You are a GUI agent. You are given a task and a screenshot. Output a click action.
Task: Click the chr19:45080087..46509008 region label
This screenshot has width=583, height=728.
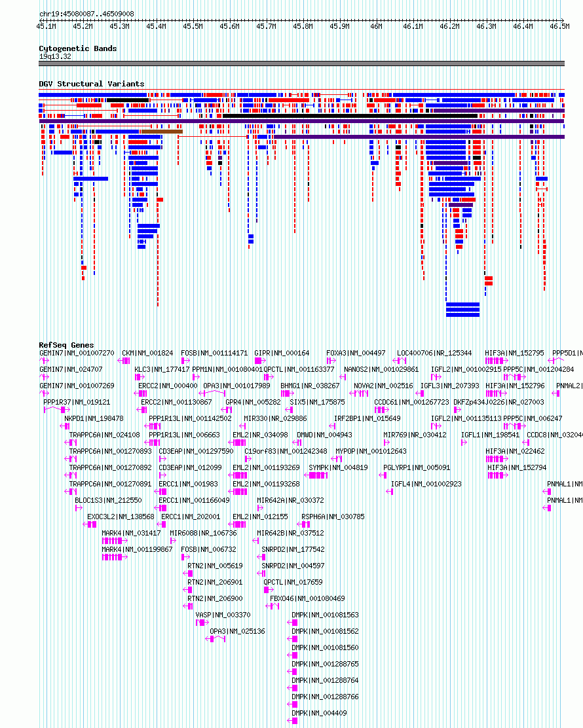point(86,14)
